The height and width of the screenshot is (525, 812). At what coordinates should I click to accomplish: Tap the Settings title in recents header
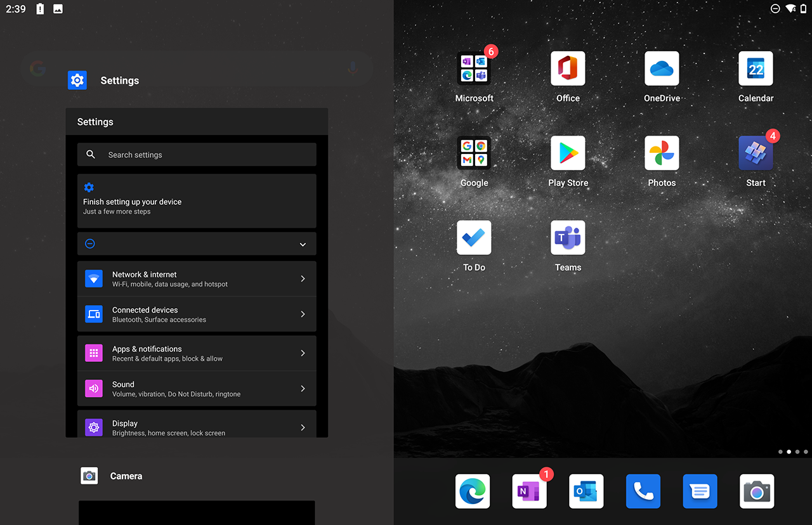(120, 81)
